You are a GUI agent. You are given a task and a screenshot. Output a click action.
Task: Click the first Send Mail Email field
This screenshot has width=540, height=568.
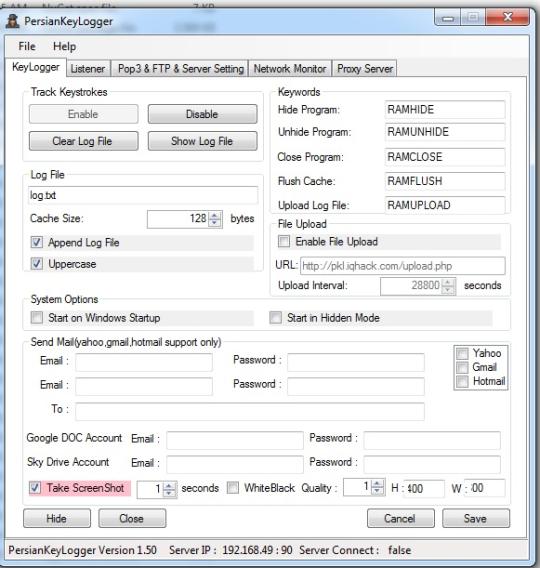pos(144,362)
